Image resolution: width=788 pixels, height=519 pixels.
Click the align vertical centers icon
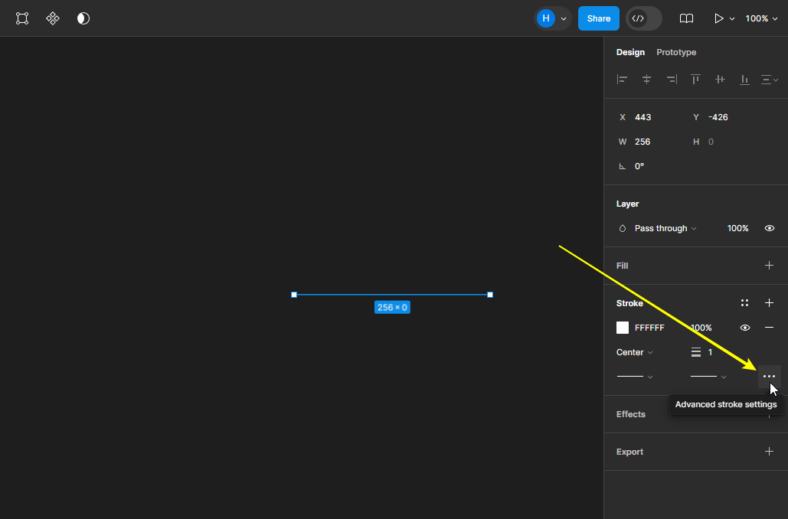pyautogui.click(x=720, y=79)
